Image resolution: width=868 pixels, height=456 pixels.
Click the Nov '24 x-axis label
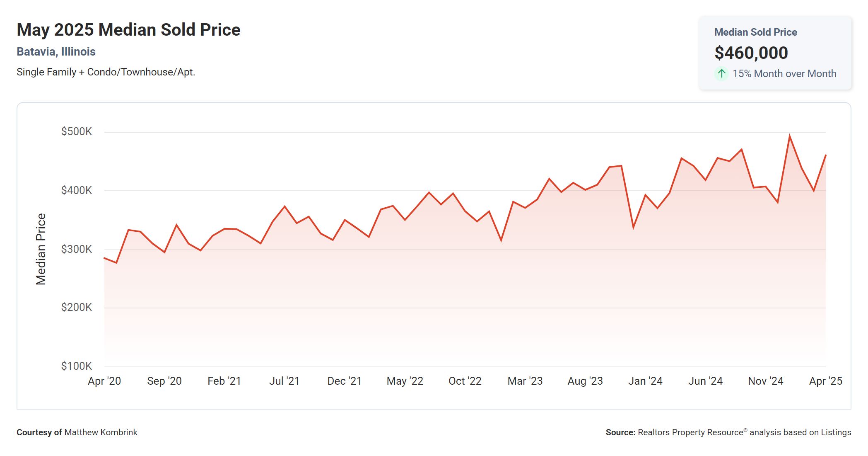[x=765, y=381]
